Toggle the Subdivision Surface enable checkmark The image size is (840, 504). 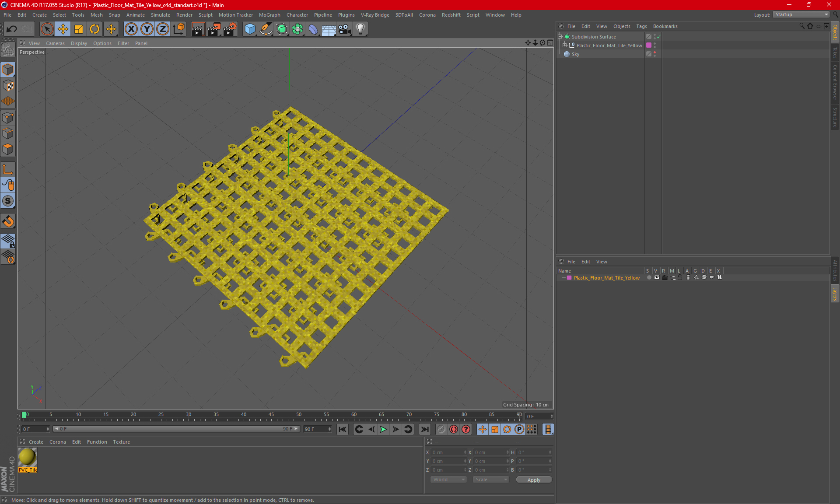[658, 37]
